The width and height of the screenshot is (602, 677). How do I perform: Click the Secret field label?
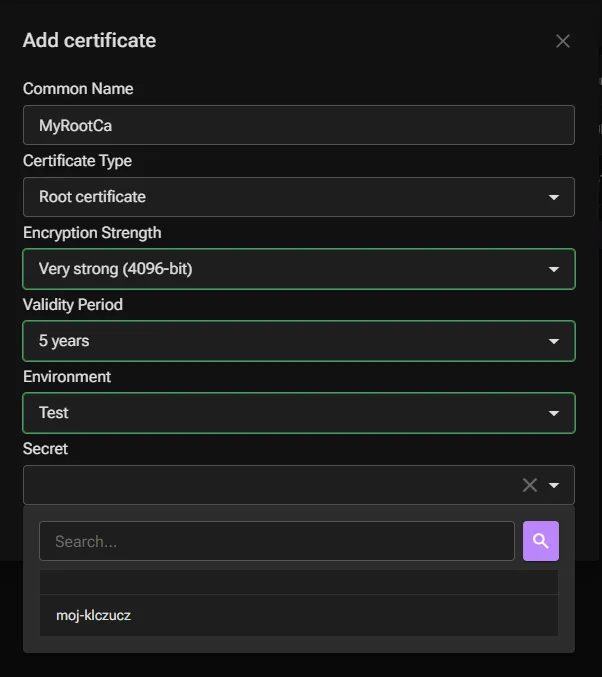coord(45,449)
